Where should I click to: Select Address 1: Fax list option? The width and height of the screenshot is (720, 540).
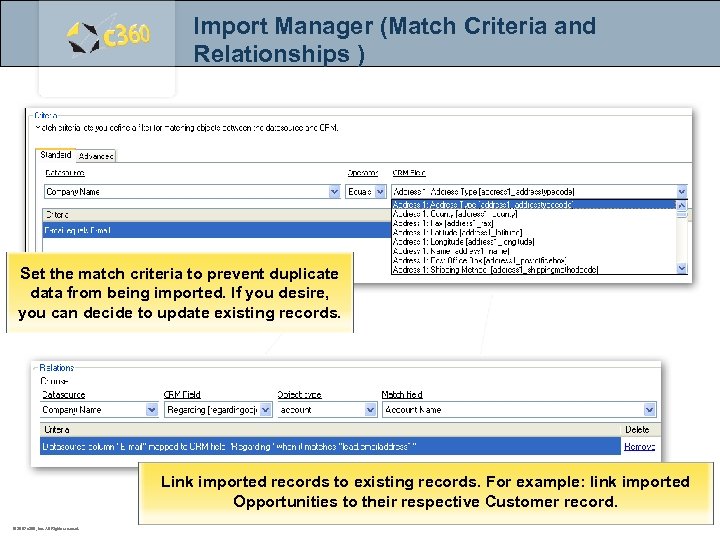click(534, 223)
